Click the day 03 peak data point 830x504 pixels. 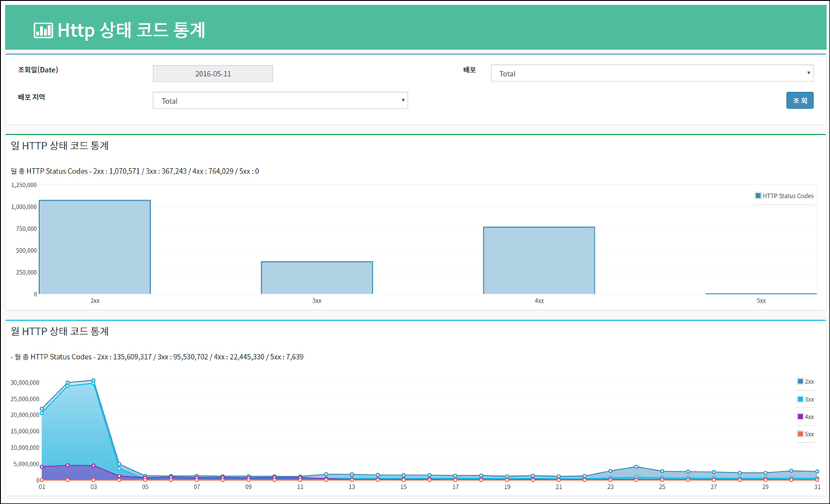click(94, 380)
